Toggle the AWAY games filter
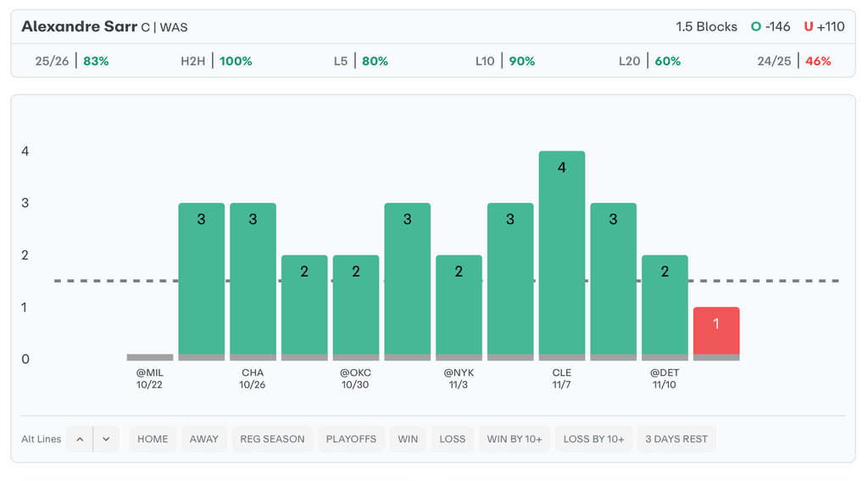The image size is (868, 481). click(203, 439)
